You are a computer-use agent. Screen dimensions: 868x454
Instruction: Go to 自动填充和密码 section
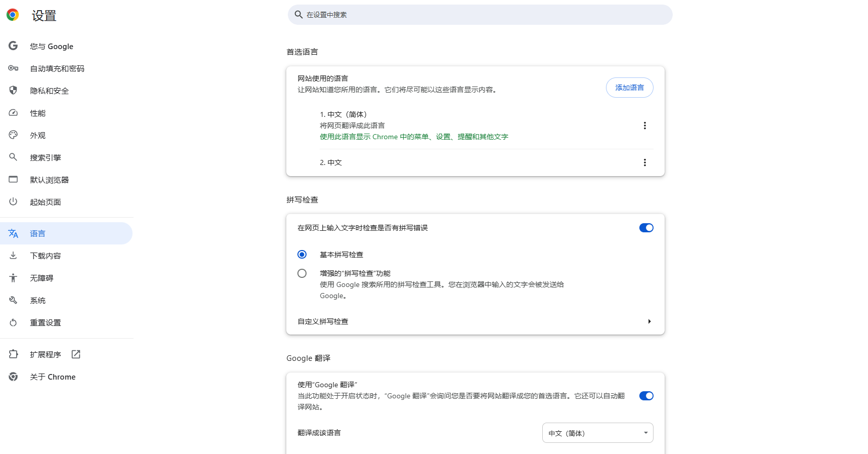(66, 68)
